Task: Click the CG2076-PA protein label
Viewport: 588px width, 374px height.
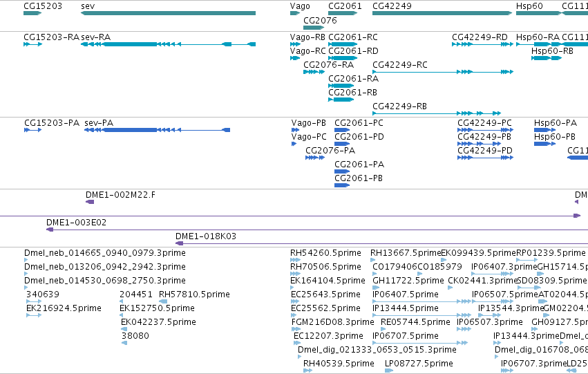Action: [330, 151]
